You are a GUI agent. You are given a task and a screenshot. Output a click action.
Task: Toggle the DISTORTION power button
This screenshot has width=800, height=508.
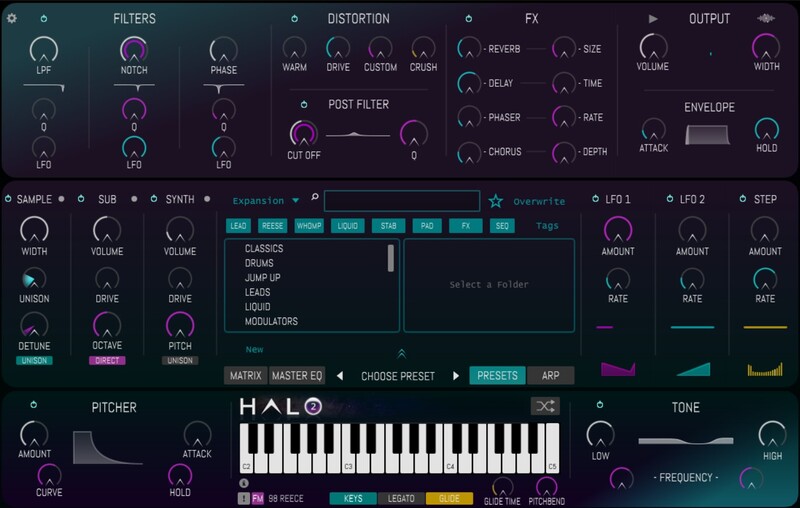point(294,19)
